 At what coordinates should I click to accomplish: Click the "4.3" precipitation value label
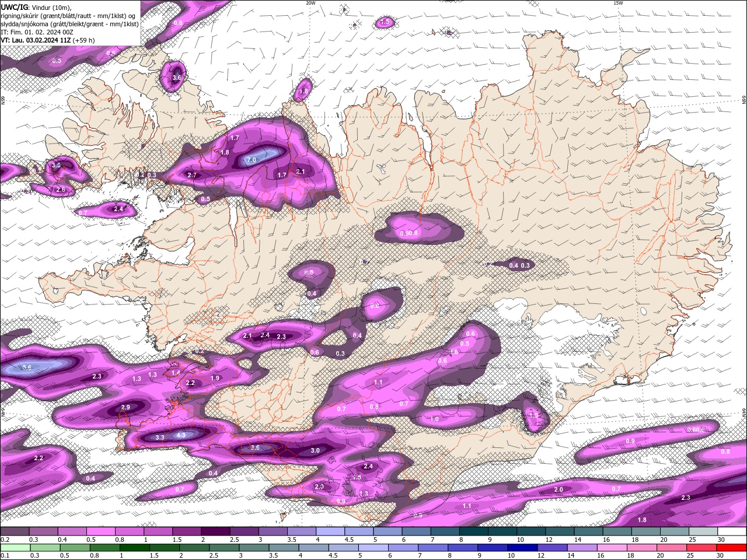coord(181,435)
